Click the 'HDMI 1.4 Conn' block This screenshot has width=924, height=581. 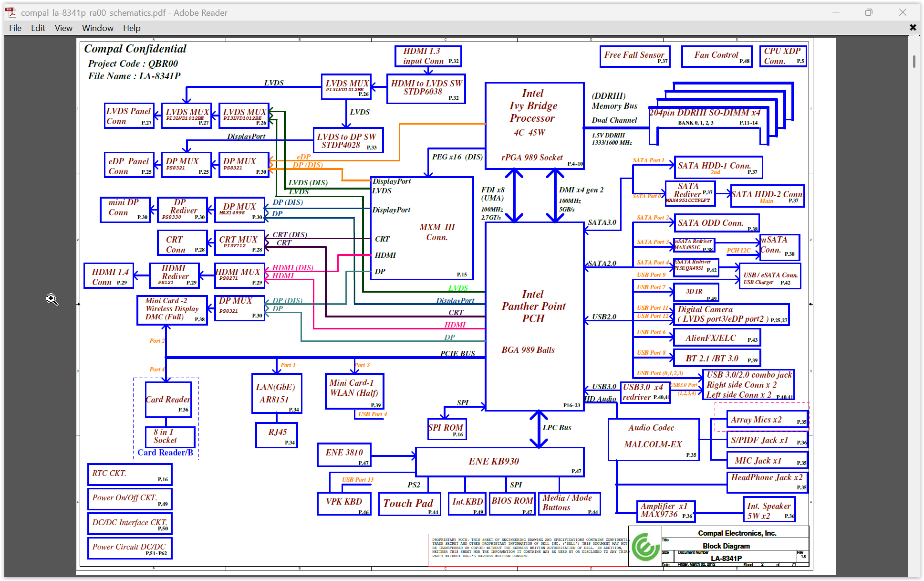[x=109, y=276]
